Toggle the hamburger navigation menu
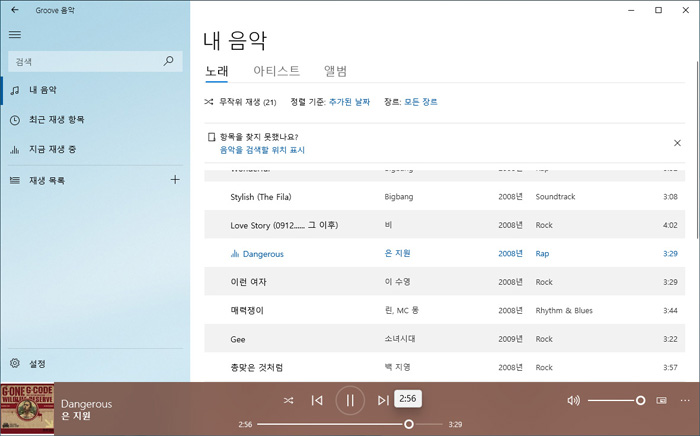The height and width of the screenshot is (436, 700). pyautogui.click(x=15, y=34)
